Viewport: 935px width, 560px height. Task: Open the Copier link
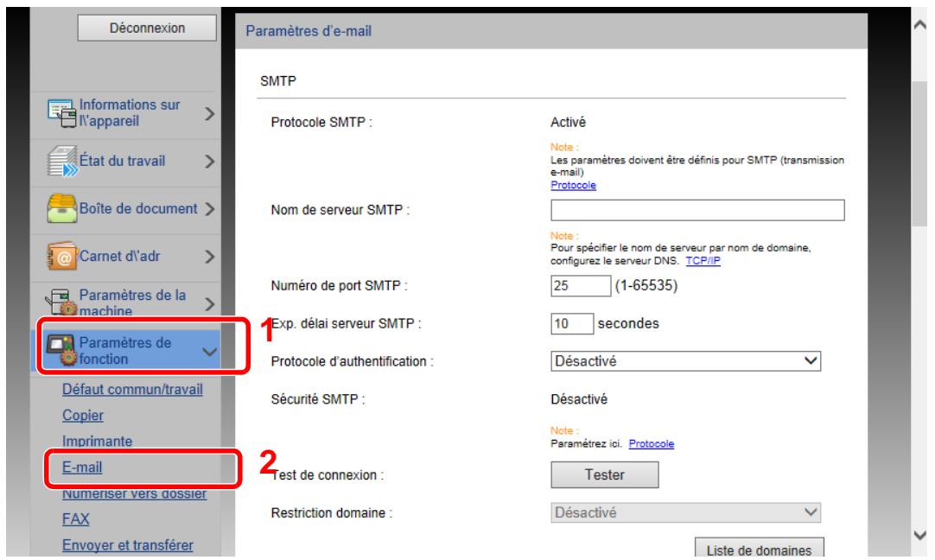[x=83, y=416]
